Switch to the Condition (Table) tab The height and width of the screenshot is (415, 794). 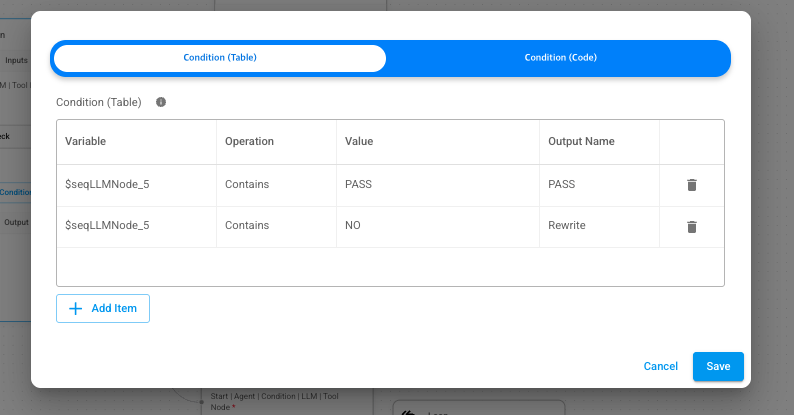(220, 58)
